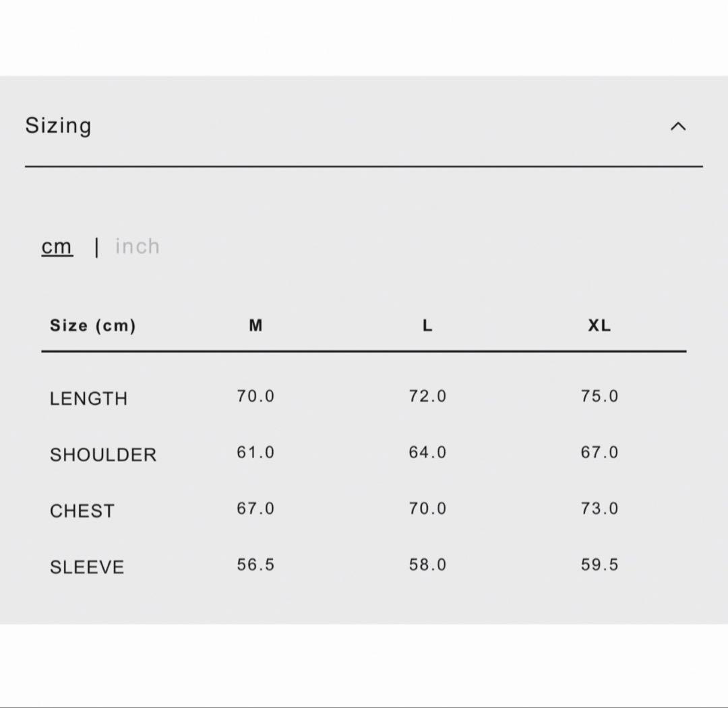Collapse the Sizing section chevron
Image resolution: width=728 pixels, height=708 pixels.
pos(677,127)
